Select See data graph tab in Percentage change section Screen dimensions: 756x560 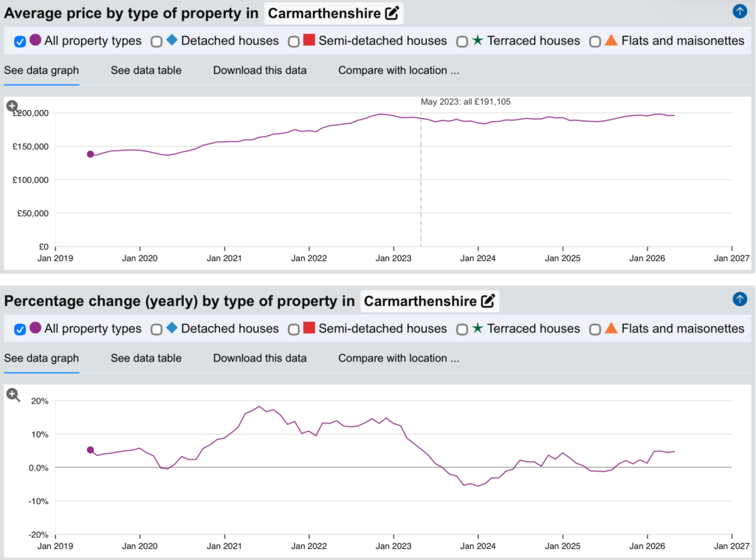[x=41, y=358]
